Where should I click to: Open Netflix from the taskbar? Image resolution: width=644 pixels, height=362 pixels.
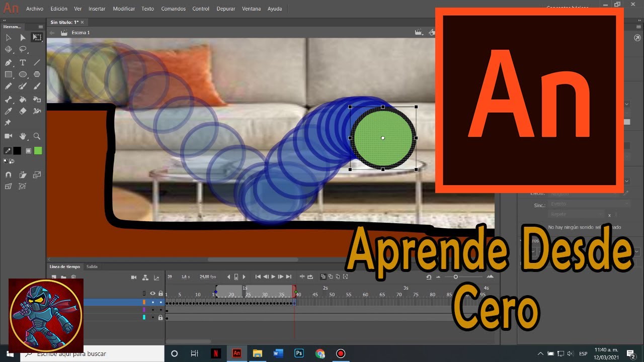pyautogui.click(x=215, y=353)
